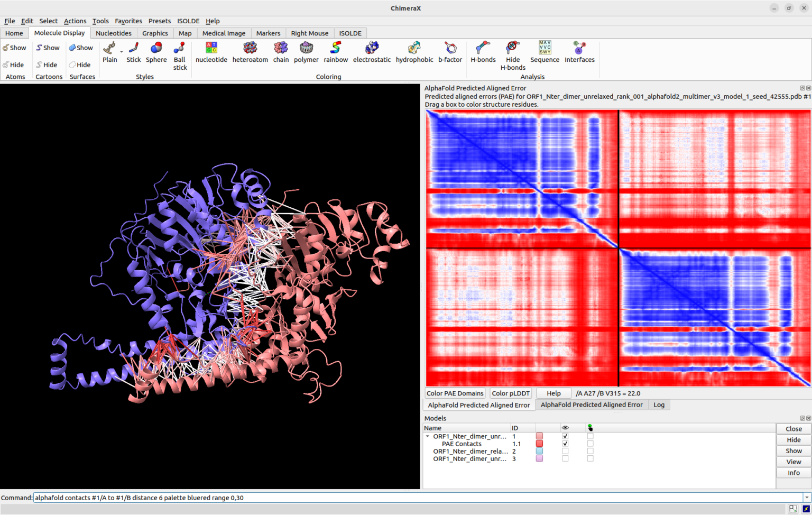Click the Show atoms icon button

coord(14,48)
